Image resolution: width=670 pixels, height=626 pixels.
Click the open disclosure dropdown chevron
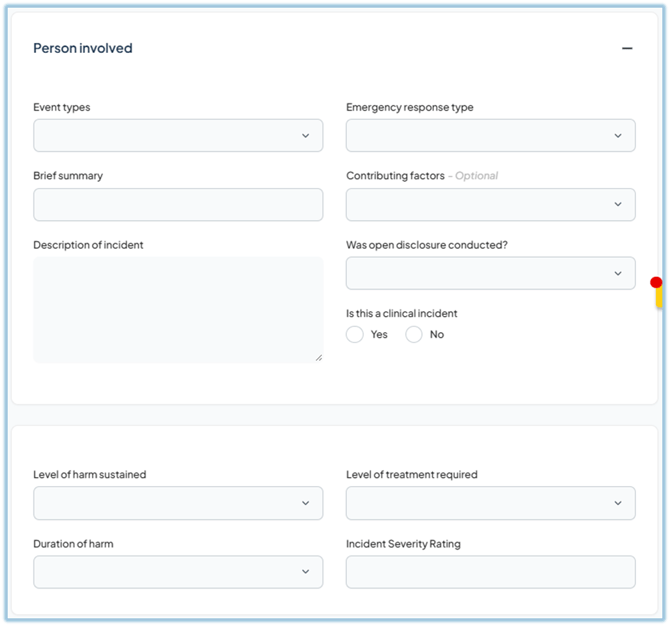(x=618, y=273)
